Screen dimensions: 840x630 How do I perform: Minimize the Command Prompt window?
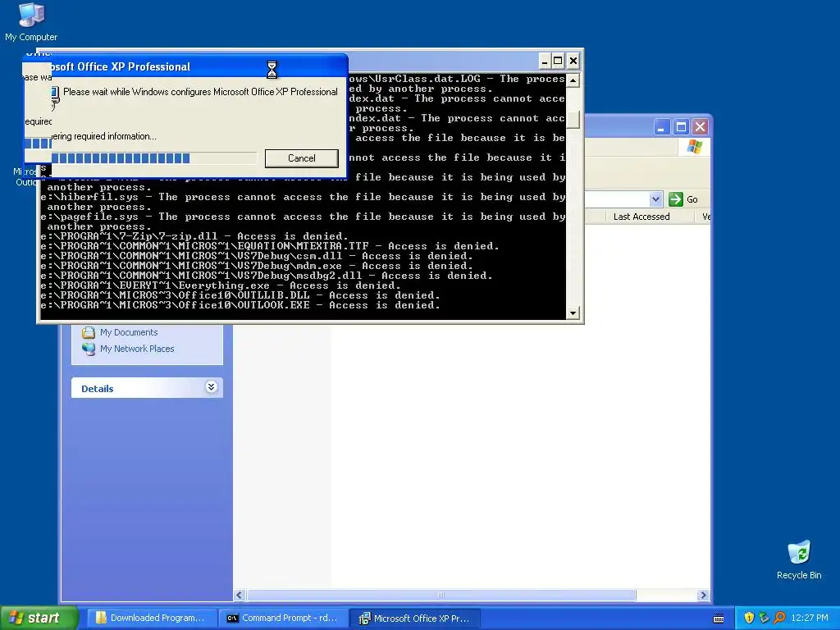[544, 61]
